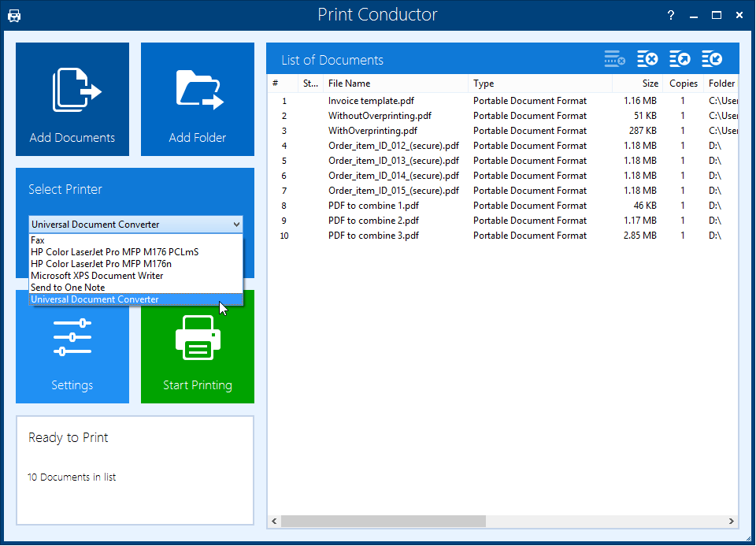Click the 287 KB size cell
The image size is (756, 546).
point(643,131)
